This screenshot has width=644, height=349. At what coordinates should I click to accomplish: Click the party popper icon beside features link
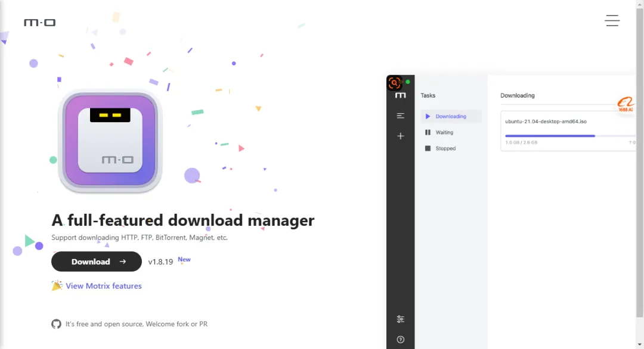point(57,285)
